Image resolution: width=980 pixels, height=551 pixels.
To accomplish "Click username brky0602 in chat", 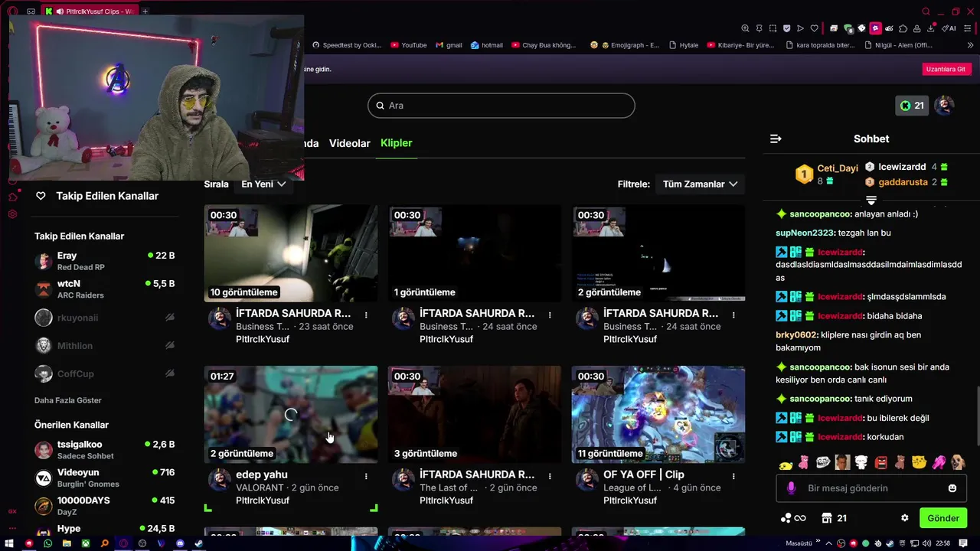I will (797, 335).
